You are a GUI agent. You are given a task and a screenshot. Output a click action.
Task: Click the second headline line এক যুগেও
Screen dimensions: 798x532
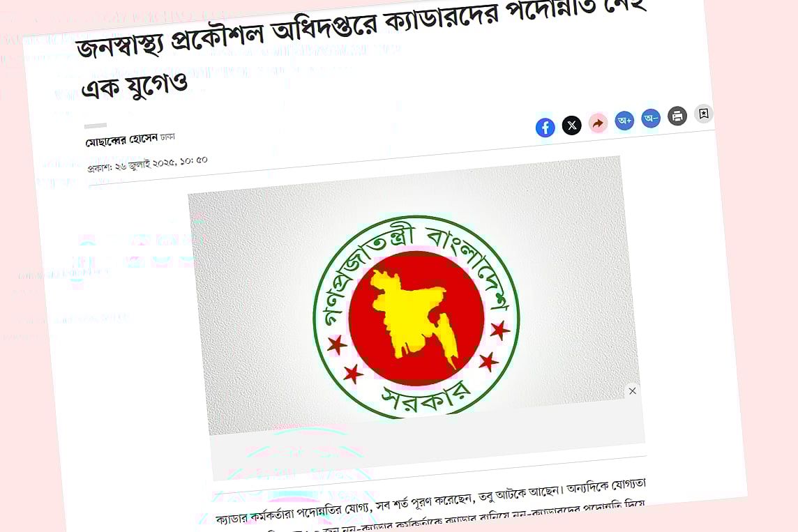(x=135, y=87)
